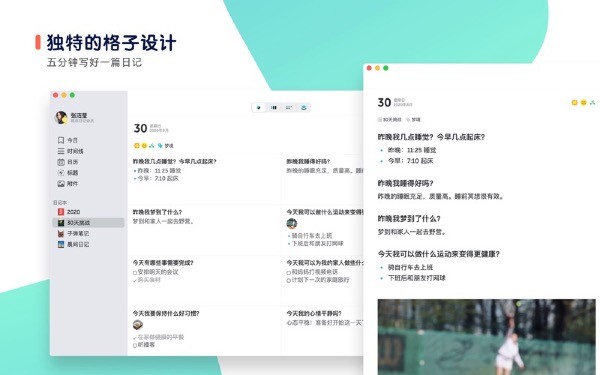This screenshot has width=600, height=375.
Task: Close the detail diary window
Action: (x=369, y=68)
